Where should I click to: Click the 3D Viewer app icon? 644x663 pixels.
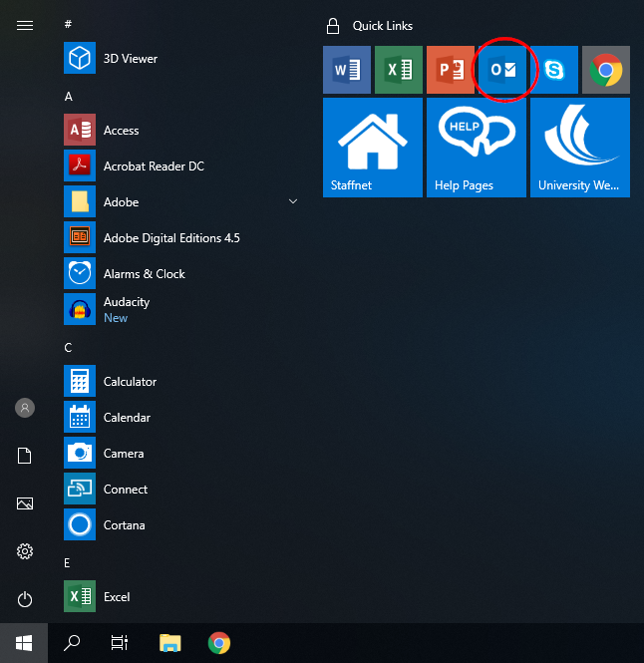coord(80,58)
